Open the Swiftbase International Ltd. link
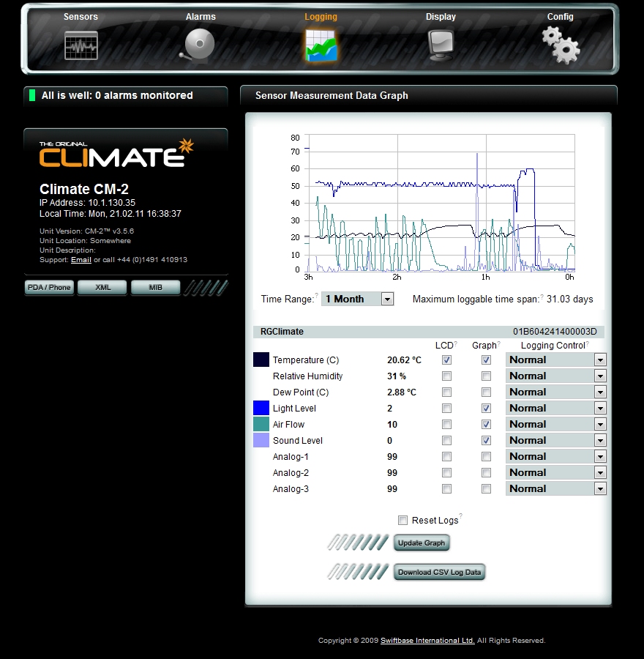The image size is (644, 659). click(x=427, y=640)
